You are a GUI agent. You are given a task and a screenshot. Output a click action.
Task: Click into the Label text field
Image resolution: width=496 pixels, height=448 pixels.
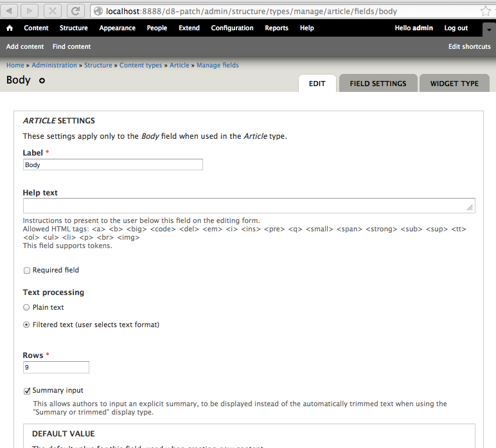tap(113, 165)
